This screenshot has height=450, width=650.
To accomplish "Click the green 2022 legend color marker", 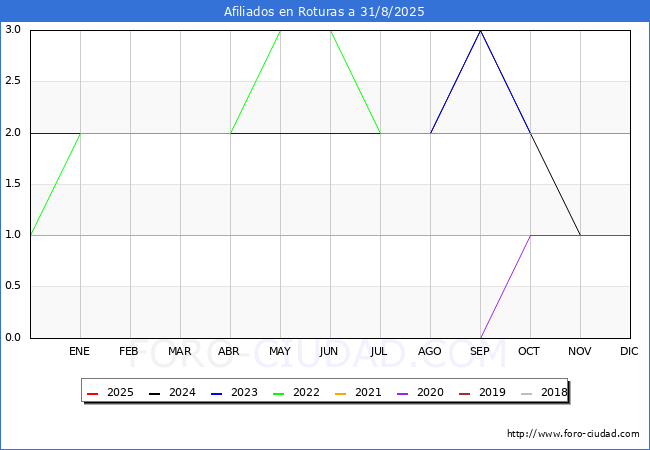I will click(x=278, y=393).
